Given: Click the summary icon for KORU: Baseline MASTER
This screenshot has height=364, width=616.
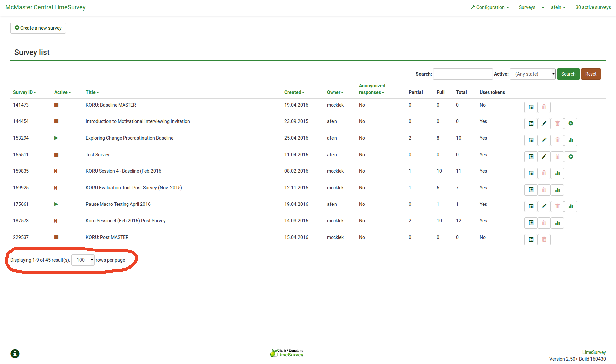Looking at the screenshot, I should 531,107.
